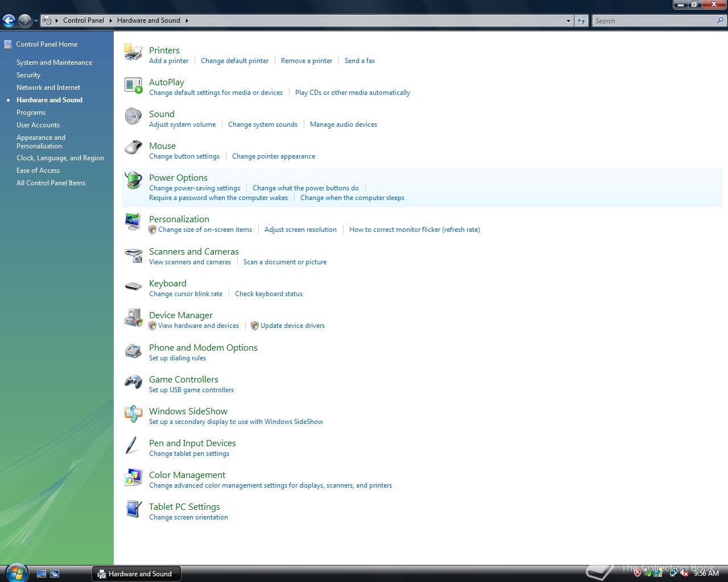Select Network and Internet in sidebar
The height and width of the screenshot is (582, 728).
[48, 88]
